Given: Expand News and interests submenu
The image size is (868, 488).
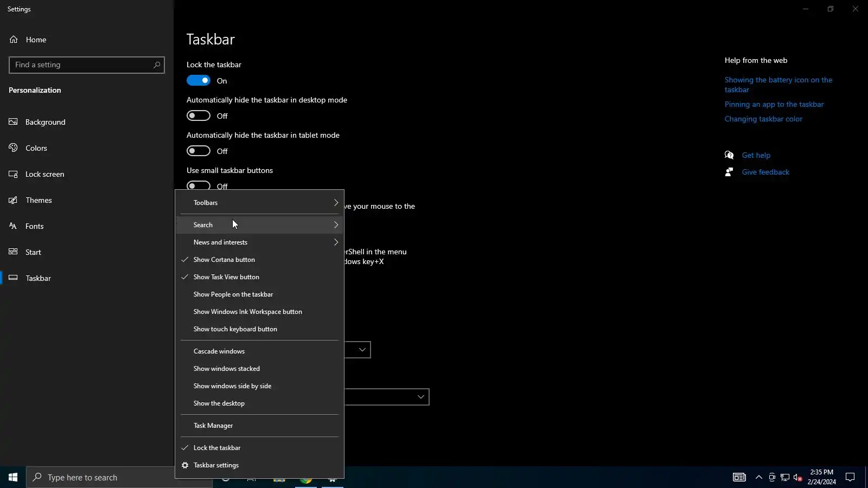Looking at the screenshot, I should click(260, 242).
